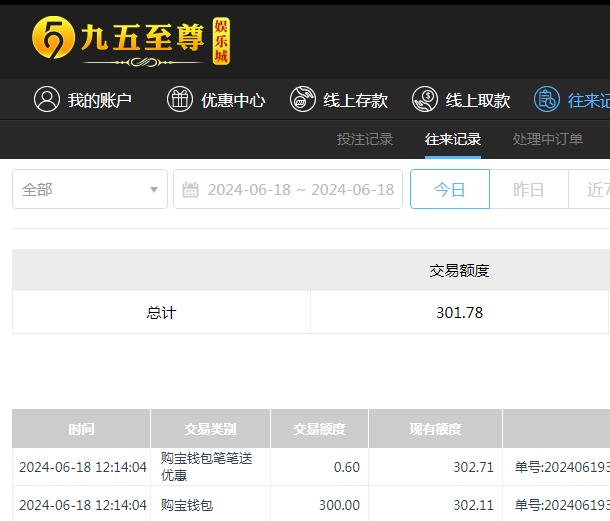Go to 线上取款 page
The image size is (610, 521).
pos(461,100)
